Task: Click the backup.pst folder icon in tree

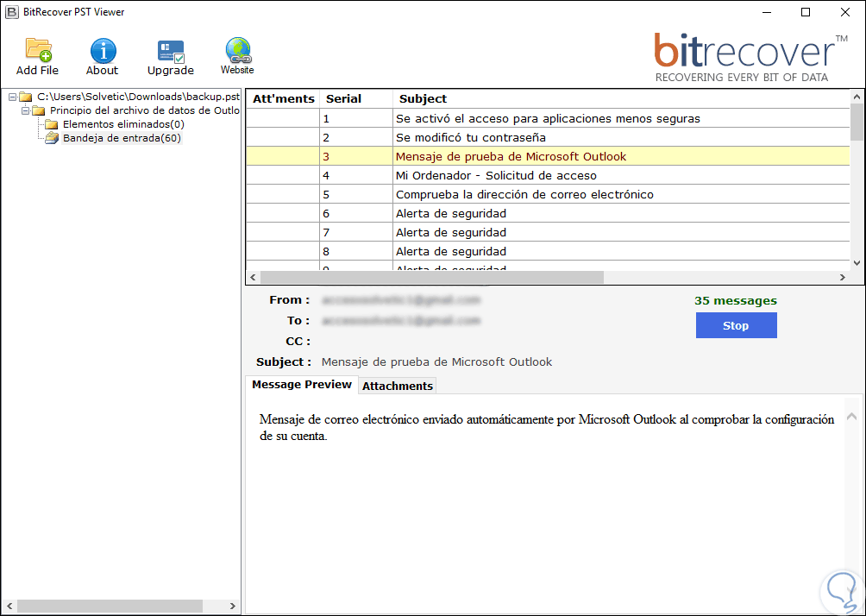Action: [x=25, y=97]
